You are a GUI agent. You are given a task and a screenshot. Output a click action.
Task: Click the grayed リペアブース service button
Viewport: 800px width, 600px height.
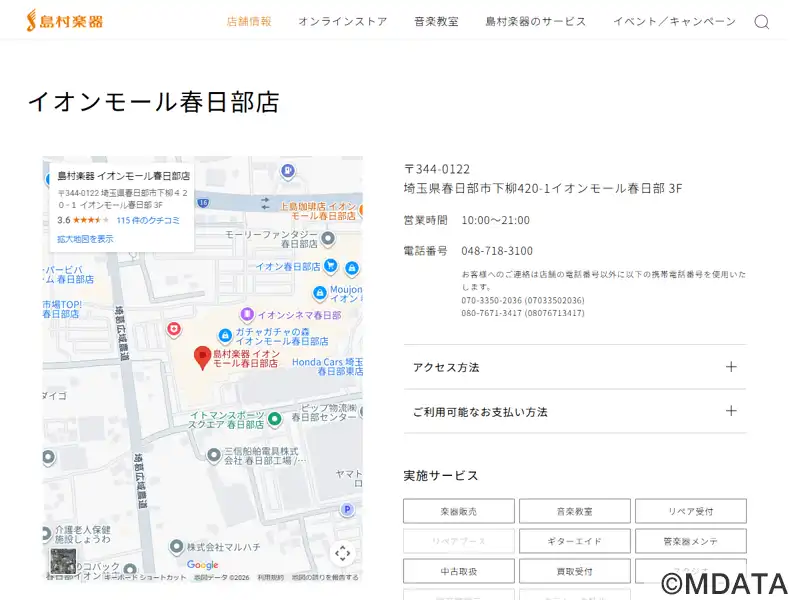pos(459,541)
